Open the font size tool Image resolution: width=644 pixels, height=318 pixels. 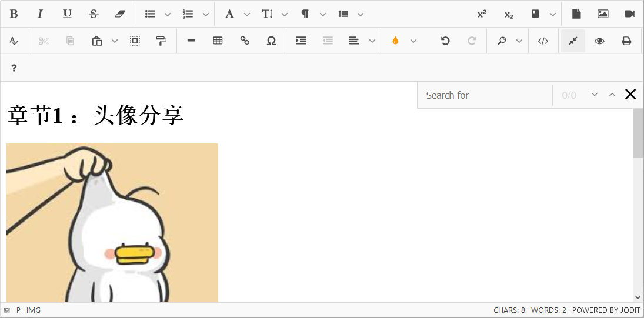[268, 14]
